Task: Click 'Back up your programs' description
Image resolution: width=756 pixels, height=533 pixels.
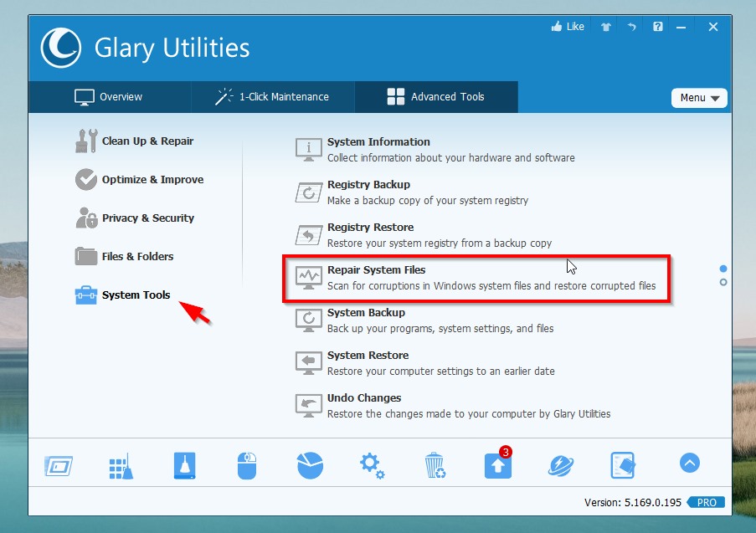Action: (x=440, y=329)
